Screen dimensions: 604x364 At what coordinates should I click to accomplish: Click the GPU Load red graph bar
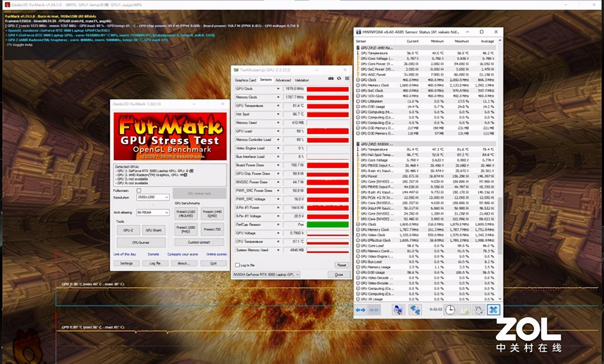(x=328, y=131)
